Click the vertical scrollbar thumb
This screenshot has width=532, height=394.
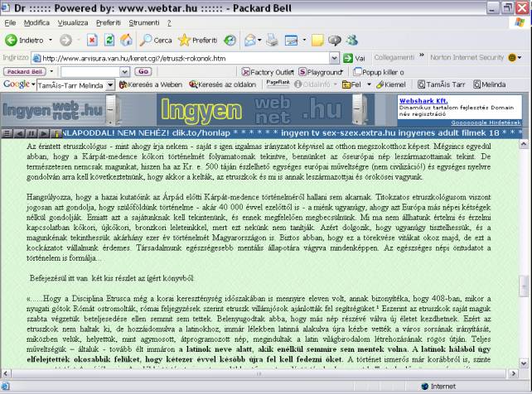pos(524,286)
